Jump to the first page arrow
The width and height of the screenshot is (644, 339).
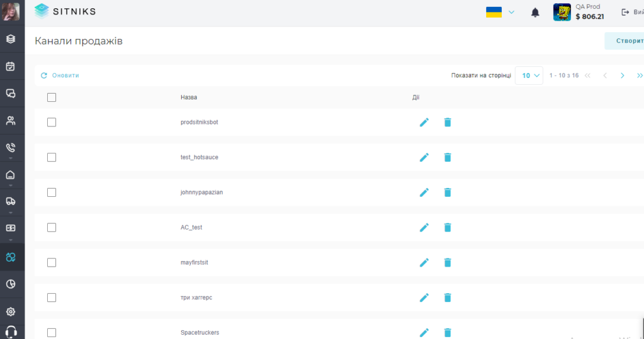588,75
